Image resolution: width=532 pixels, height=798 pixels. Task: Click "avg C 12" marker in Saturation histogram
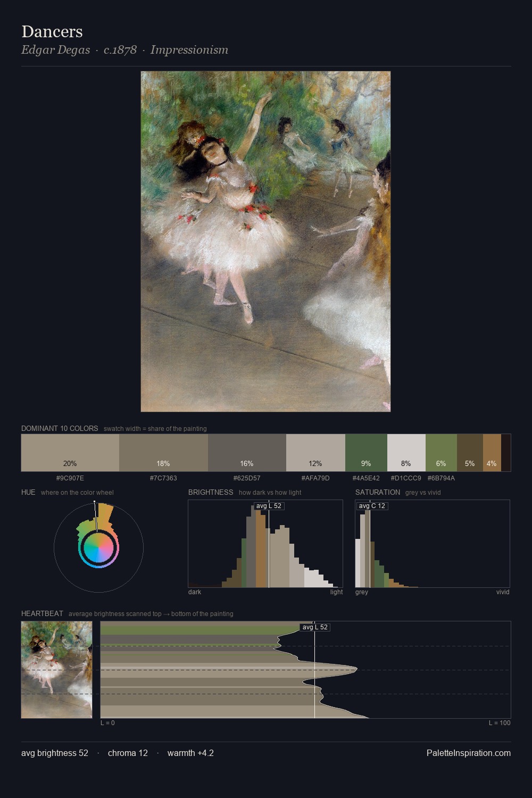[372, 506]
